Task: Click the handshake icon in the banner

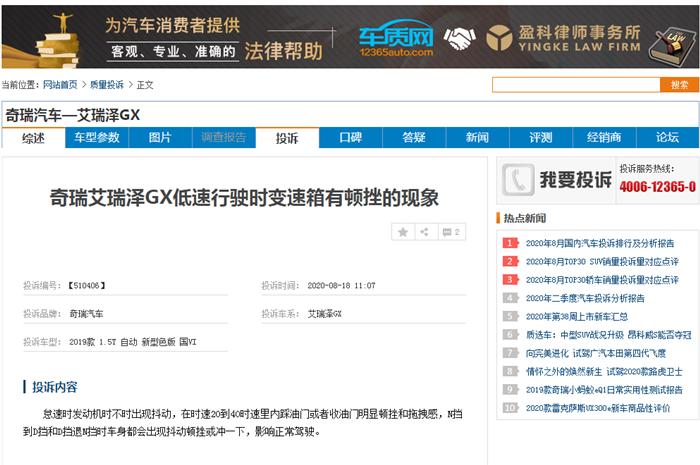Action: pos(459,38)
